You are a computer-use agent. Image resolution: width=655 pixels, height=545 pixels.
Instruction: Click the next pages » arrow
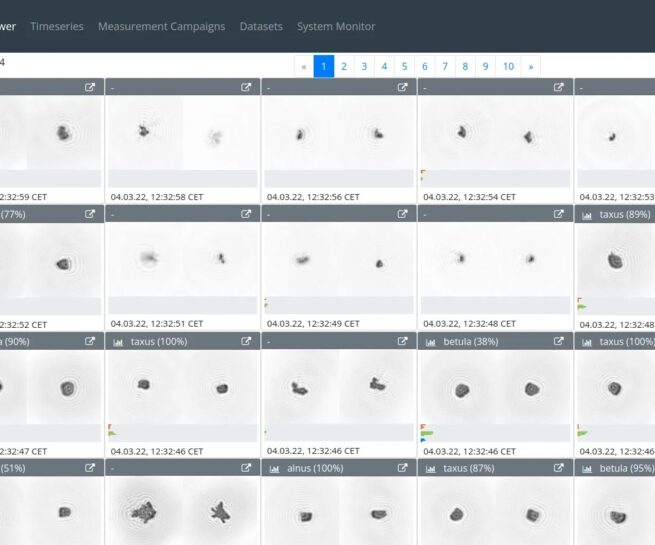[x=531, y=66]
